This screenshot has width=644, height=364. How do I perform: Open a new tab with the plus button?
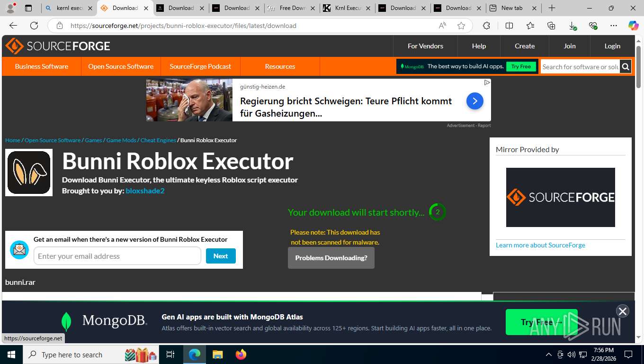tap(552, 8)
